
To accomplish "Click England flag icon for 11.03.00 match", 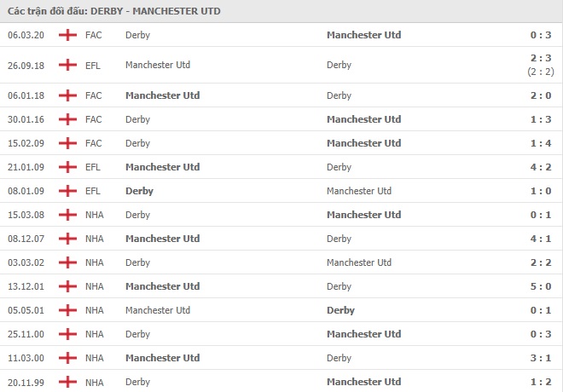I will [x=67, y=358].
